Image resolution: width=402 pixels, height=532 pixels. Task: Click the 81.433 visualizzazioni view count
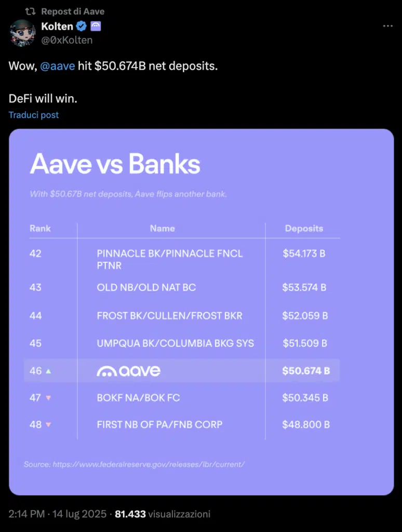coord(162,514)
